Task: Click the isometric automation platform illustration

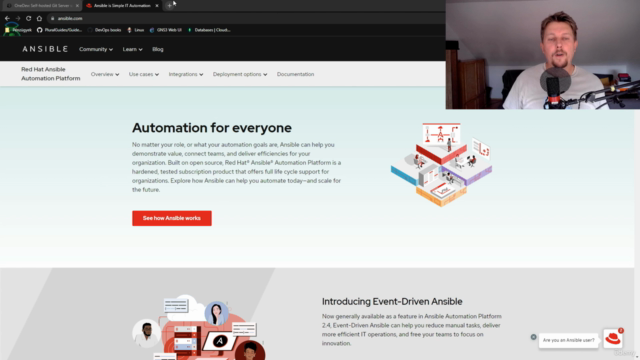Action: (x=441, y=164)
